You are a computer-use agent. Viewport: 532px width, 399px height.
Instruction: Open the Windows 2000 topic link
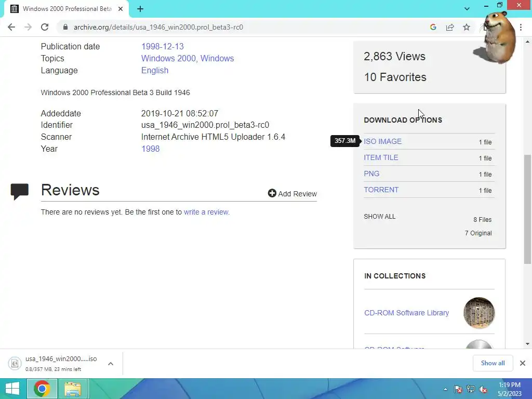[168, 58]
